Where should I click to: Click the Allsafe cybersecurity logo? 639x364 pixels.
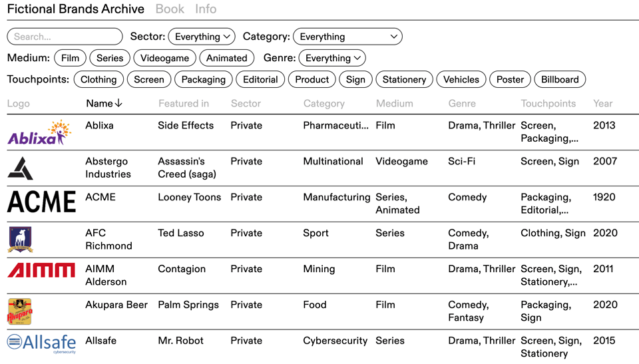pos(41,343)
